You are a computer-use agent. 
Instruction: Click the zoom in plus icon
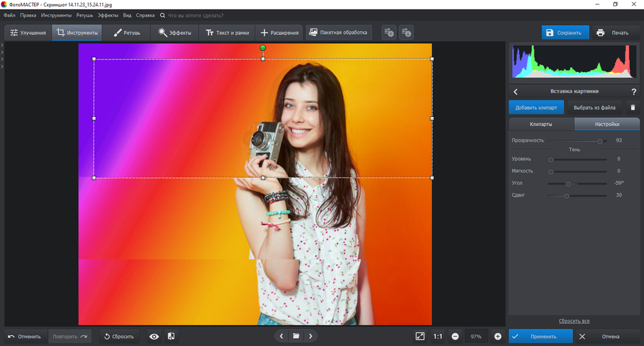[498, 336]
